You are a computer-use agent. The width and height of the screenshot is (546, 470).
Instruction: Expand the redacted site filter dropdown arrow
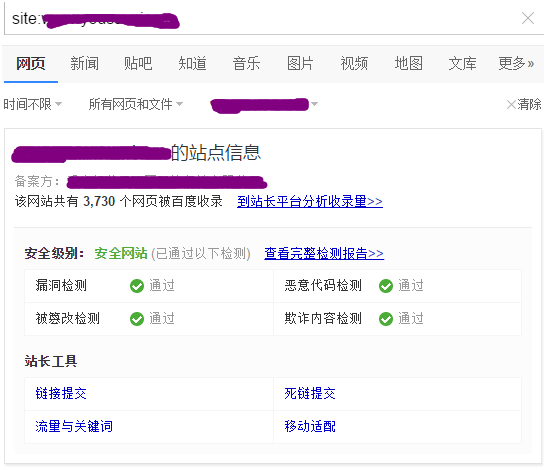pyautogui.click(x=314, y=104)
